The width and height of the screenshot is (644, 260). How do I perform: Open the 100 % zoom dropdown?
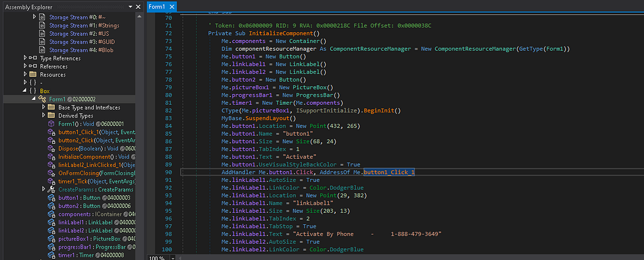pyautogui.click(x=172, y=258)
